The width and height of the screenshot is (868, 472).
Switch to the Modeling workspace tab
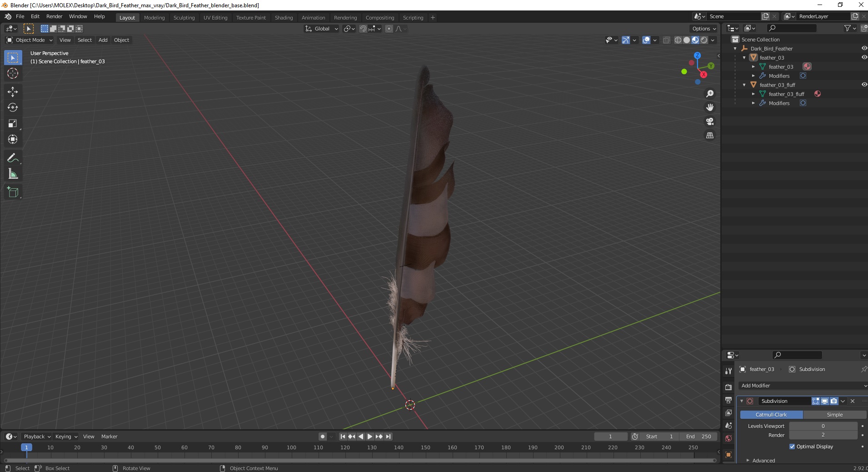(154, 18)
